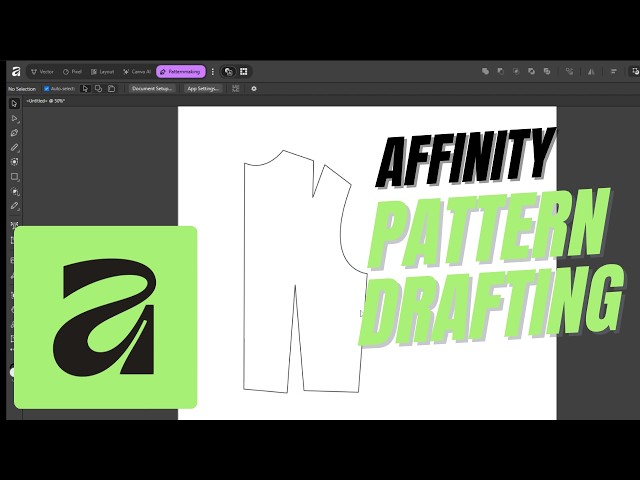Switch to the Vector studio tab
The image size is (640, 480).
point(42,72)
